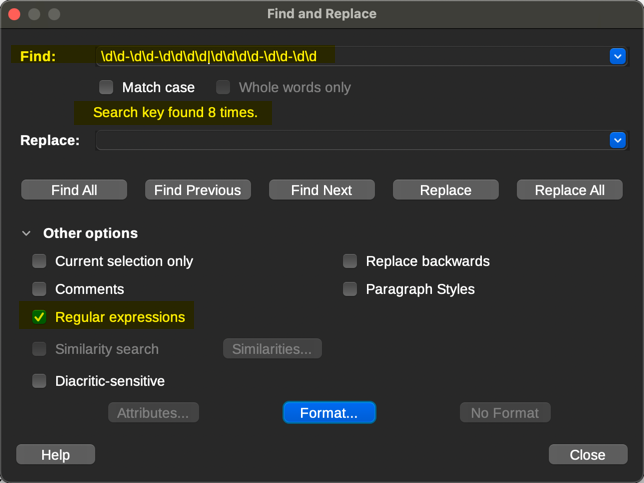Toggle Current selection only option
Screen dimensions: 644x483
[x=39, y=261]
